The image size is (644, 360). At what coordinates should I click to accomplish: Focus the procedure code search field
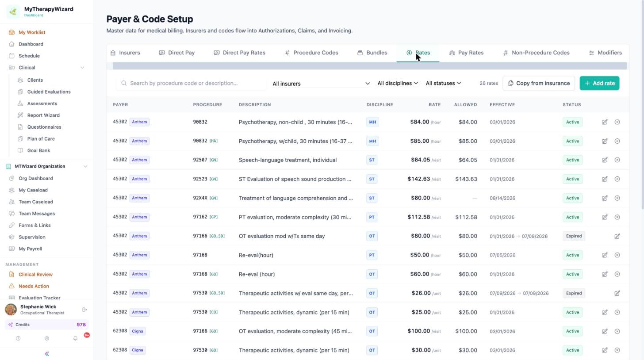tap(192, 83)
